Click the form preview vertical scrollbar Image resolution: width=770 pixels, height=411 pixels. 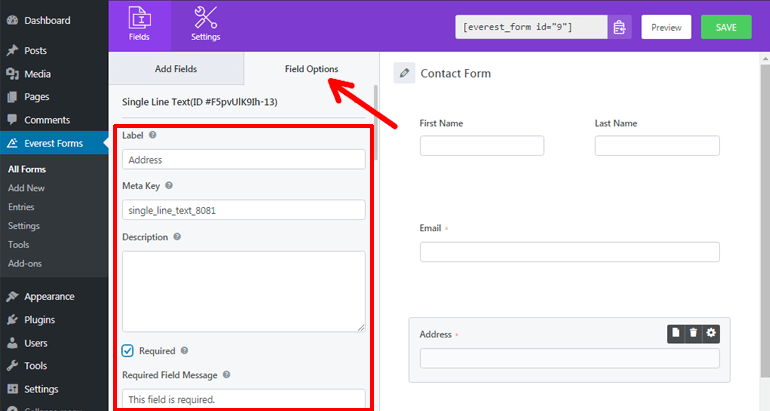coord(765,221)
